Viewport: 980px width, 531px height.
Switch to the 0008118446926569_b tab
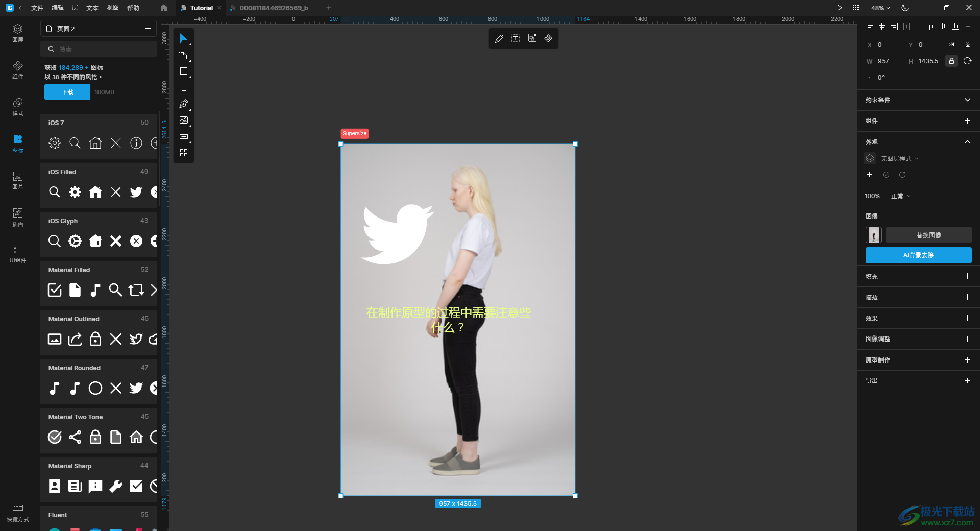coord(273,8)
